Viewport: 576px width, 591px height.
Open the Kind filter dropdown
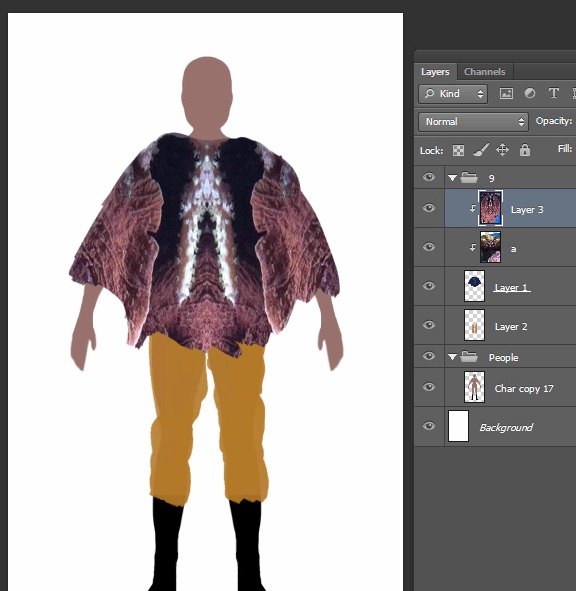(x=453, y=93)
